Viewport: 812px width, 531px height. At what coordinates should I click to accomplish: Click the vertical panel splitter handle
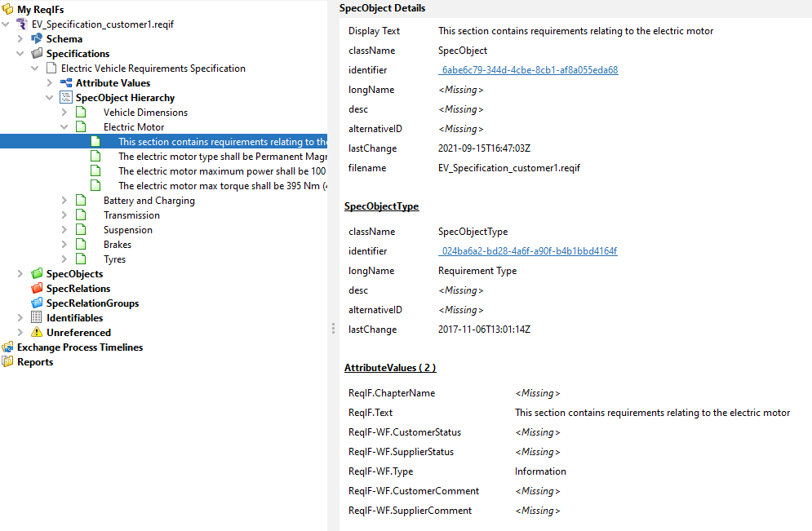pos(332,328)
